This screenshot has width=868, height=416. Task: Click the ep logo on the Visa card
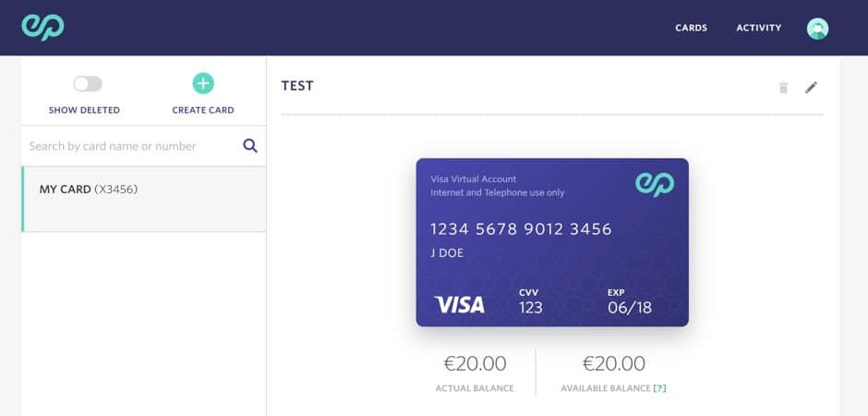655,184
